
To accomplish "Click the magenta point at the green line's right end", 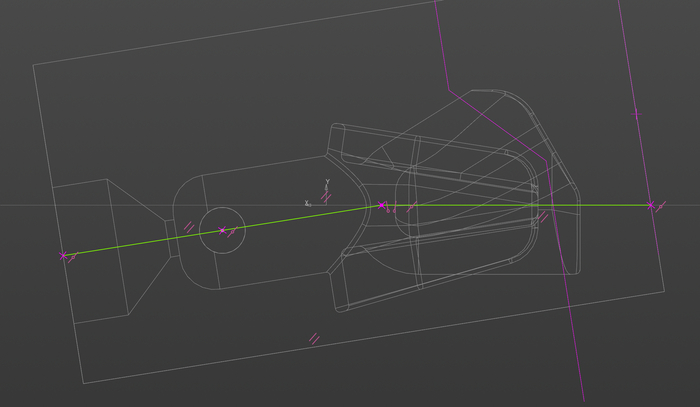I will 650,206.
